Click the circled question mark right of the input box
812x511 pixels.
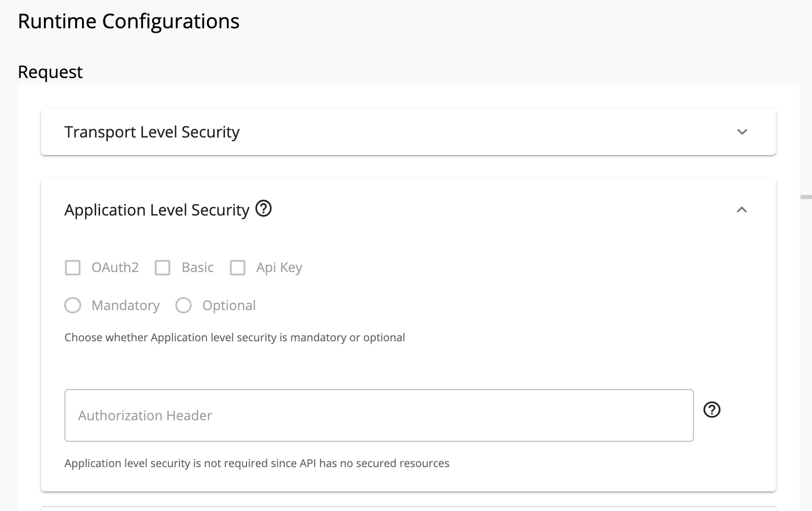tap(712, 410)
